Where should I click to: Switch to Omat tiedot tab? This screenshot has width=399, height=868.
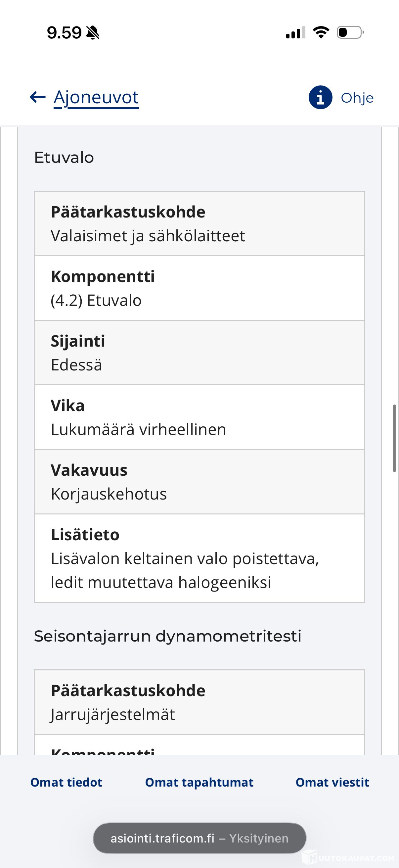(66, 782)
